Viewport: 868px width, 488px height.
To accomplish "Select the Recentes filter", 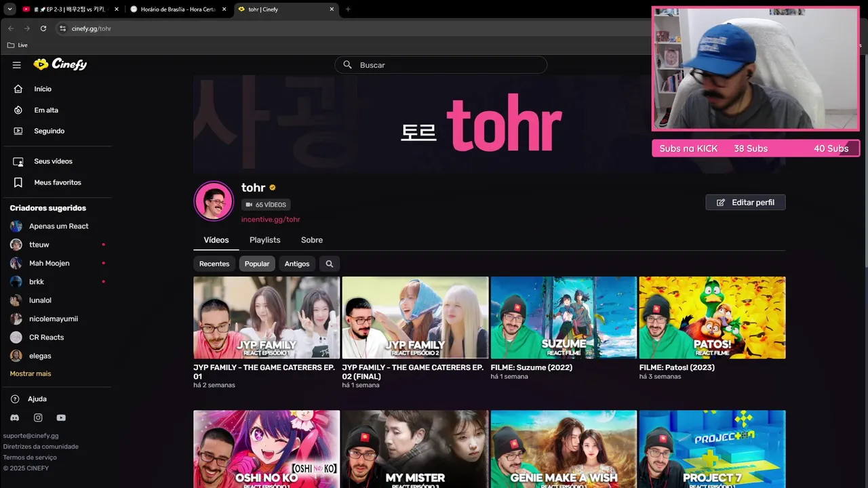I will [214, 264].
